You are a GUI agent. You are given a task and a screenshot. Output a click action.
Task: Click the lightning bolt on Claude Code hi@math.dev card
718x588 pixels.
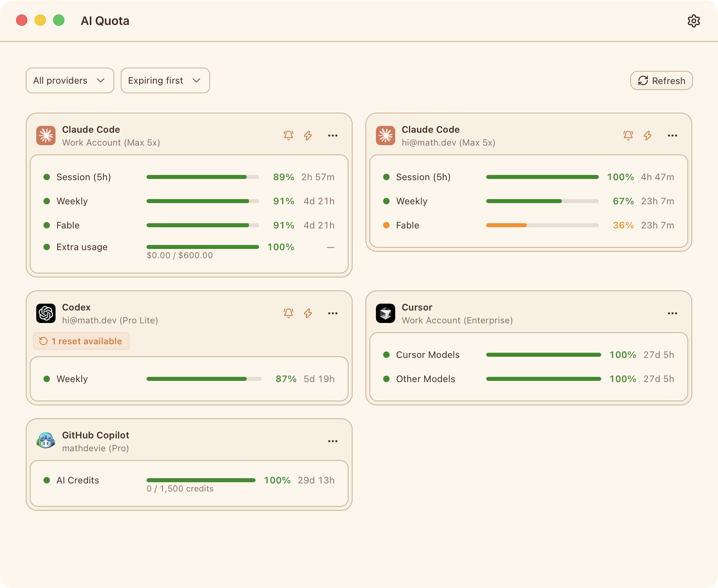[x=648, y=136]
